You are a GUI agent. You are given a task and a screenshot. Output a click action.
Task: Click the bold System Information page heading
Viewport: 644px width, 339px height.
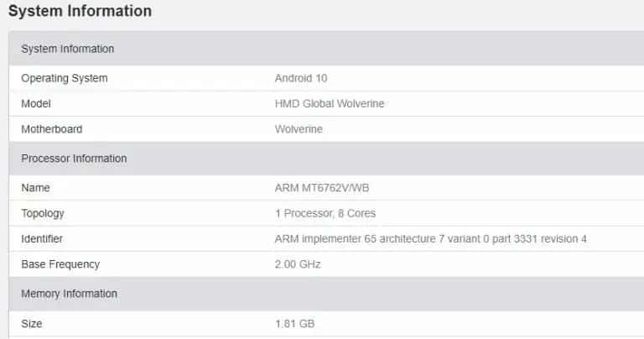point(80,11)
